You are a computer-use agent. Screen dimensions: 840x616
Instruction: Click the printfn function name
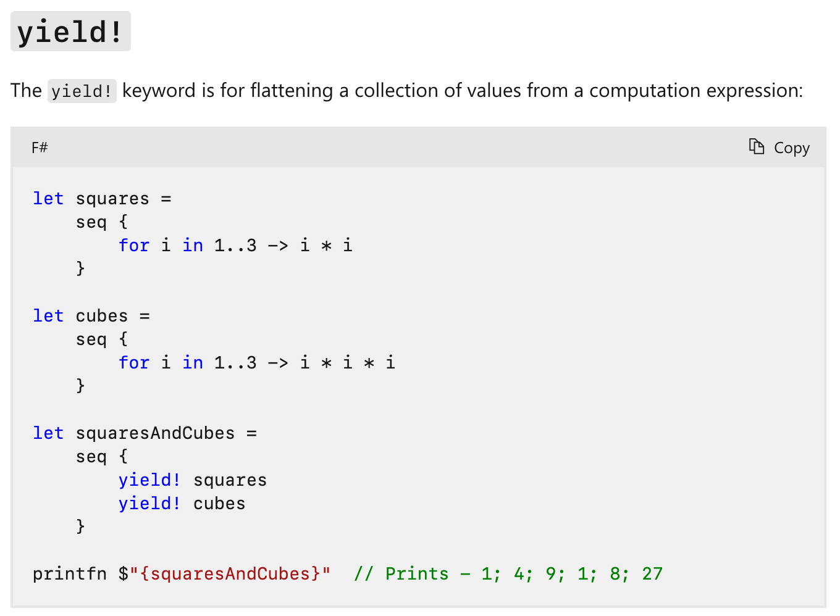[x=70, y=574]
